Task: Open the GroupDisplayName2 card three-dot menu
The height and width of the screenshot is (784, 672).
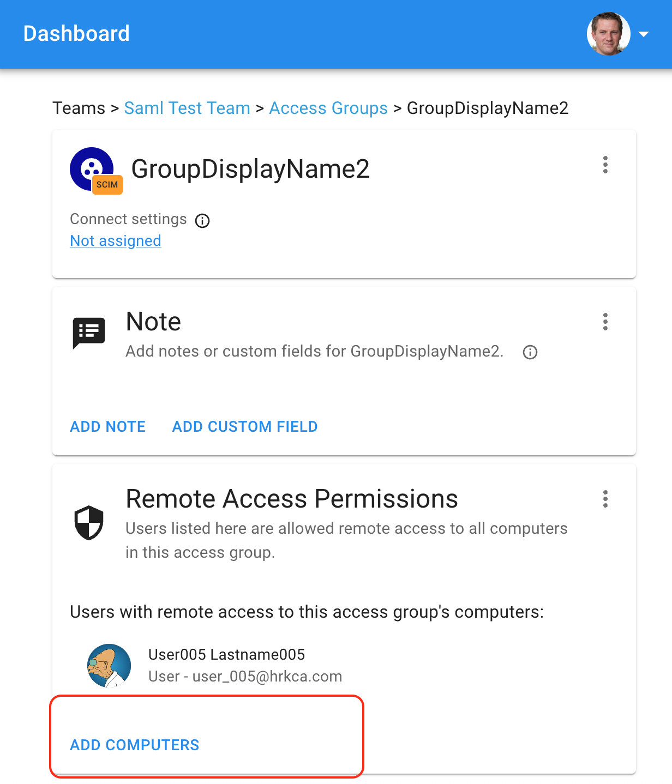Action: [605, 165]
